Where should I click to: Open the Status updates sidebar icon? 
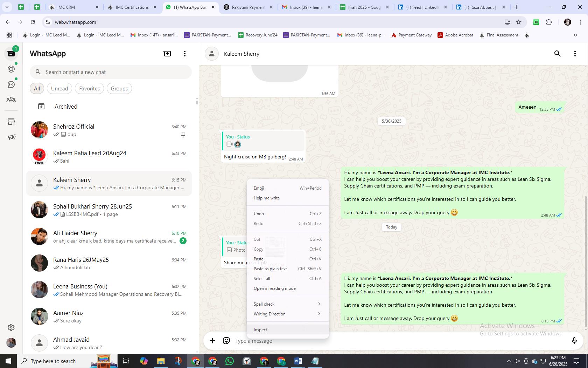click(x=11, y=69)
